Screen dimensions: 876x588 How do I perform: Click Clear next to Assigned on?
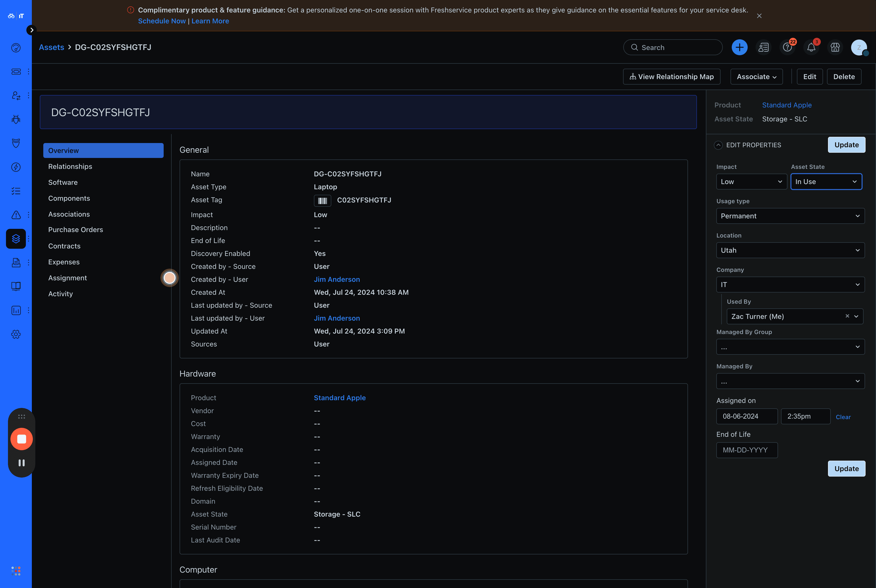[x=843, y=417]
